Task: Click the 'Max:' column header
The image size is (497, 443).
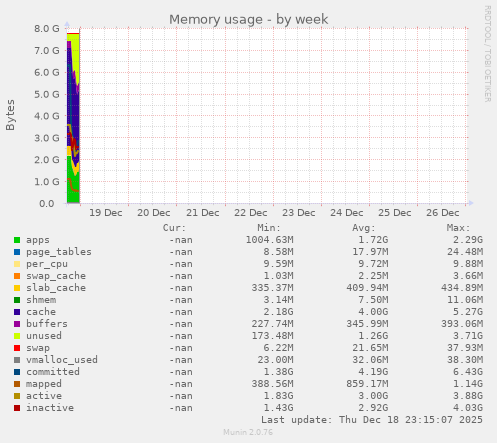Action: [458, 228]
